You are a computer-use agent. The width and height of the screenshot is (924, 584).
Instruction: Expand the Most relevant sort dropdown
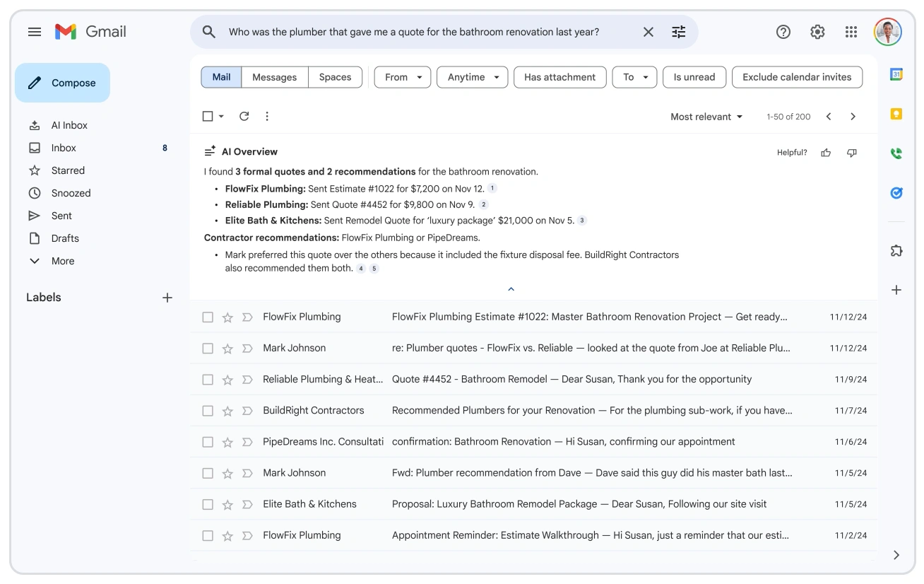[706, 117]
